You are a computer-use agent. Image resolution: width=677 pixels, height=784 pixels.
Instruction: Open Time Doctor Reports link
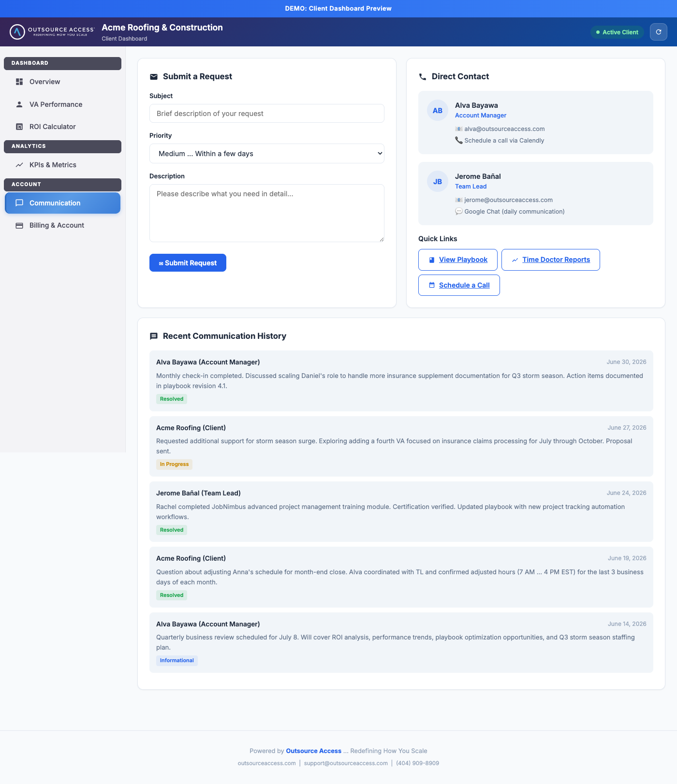click(551, 260)
